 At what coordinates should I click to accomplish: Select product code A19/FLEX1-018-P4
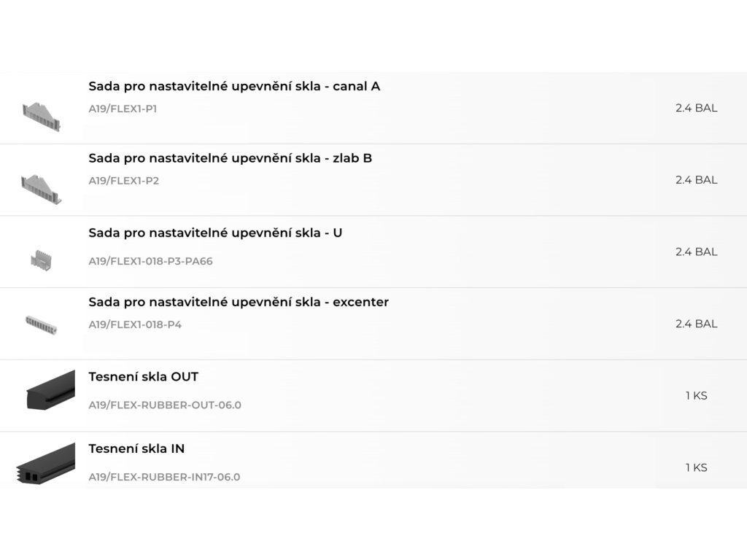[135, 324]
